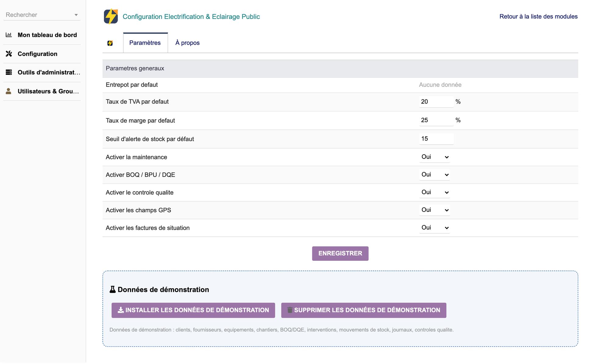Switch to the Paramètres tab
This screenshot has width=593, height=364.
(145, 43)
